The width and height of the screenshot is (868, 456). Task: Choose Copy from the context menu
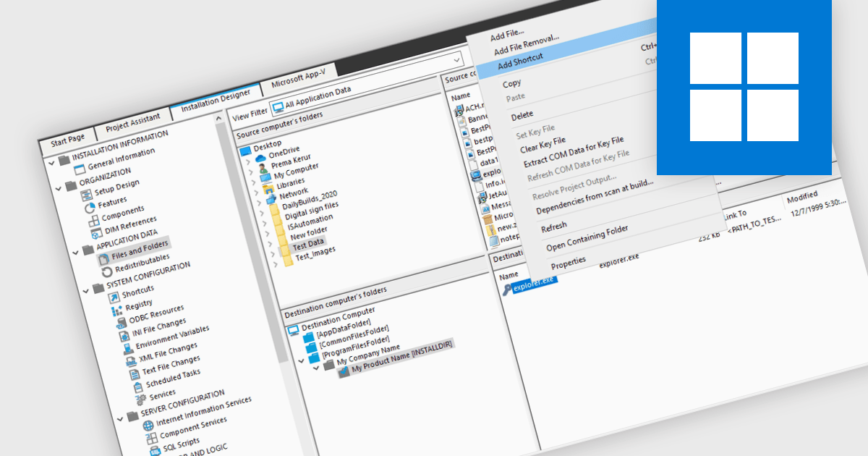[x=511, y=83]
